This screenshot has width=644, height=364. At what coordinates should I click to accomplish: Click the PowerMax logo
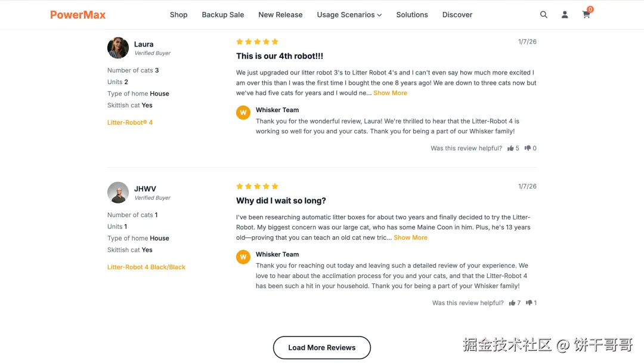tap(78, 15)
